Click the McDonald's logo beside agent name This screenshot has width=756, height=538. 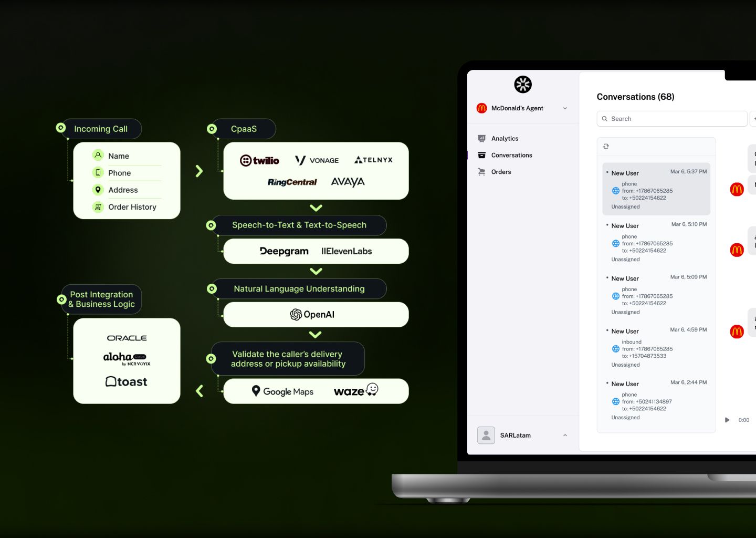click(481, 108)
